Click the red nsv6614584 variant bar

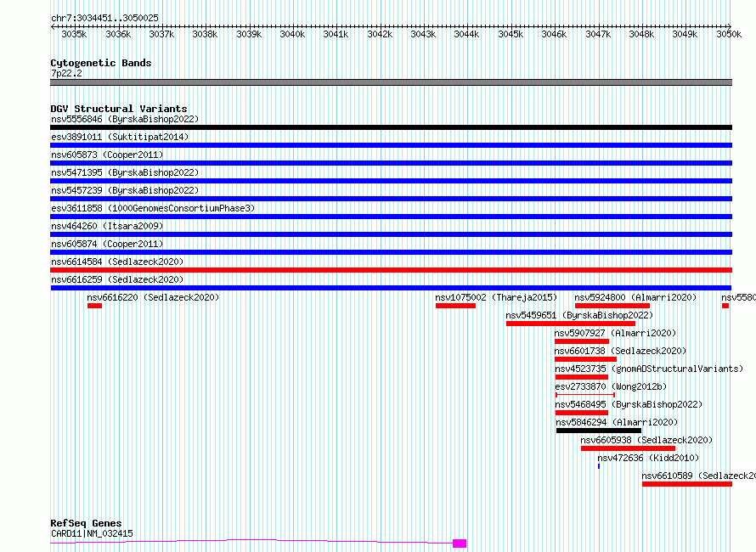point(391,270)
